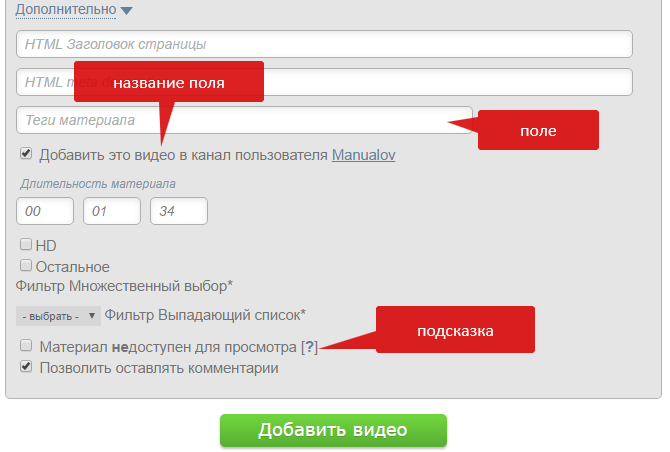Image resolution: width=670 pixels, height=452 pixels.
Task: Select the minutes duration field showing 01
Action: coord(112,212)
